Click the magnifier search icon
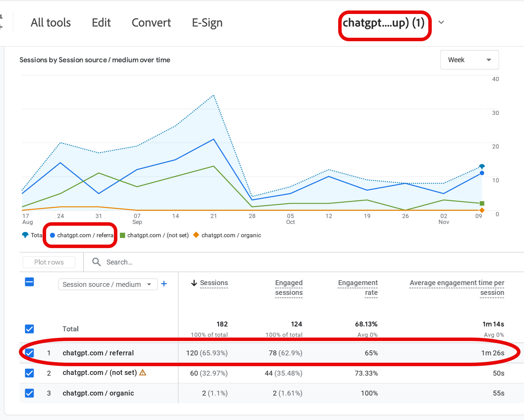Image resolution: width=524 pixels, height=420 pixels. [x=96, y=262]
